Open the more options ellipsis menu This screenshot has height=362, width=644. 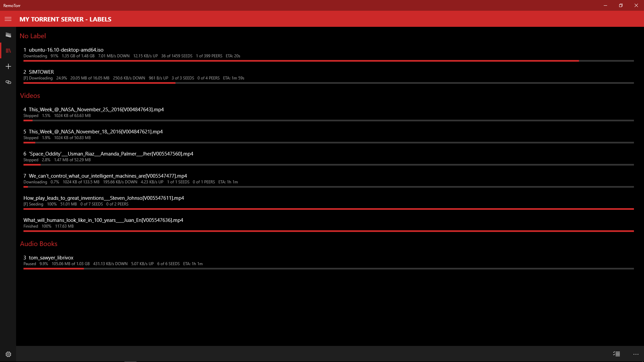(636, 354)
